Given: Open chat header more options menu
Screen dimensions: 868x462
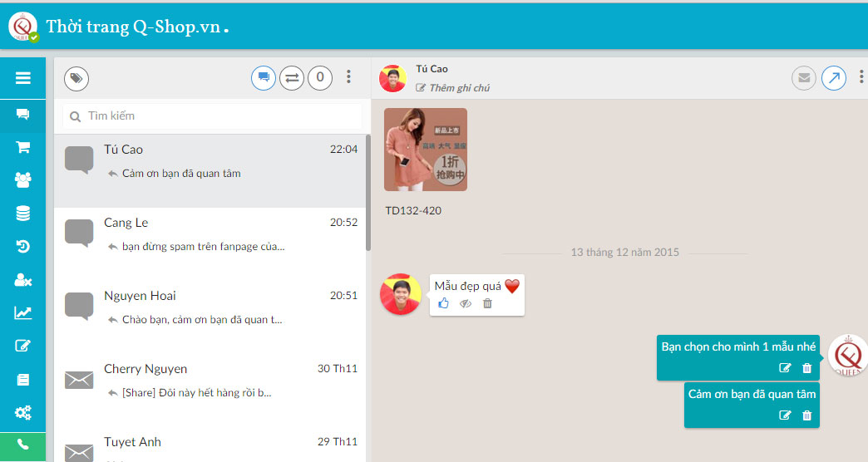Looking at the screenshot, I should click(x=861, y=77).
